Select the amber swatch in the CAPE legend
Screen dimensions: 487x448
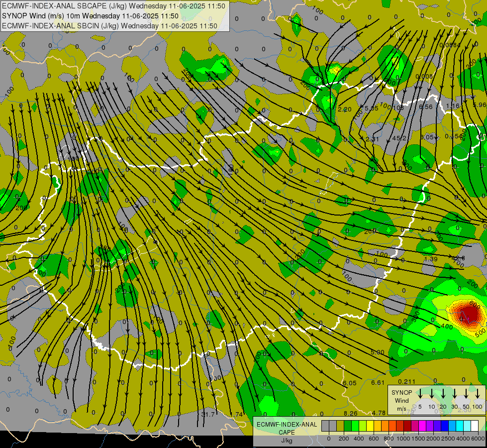(x=378, y=426)
